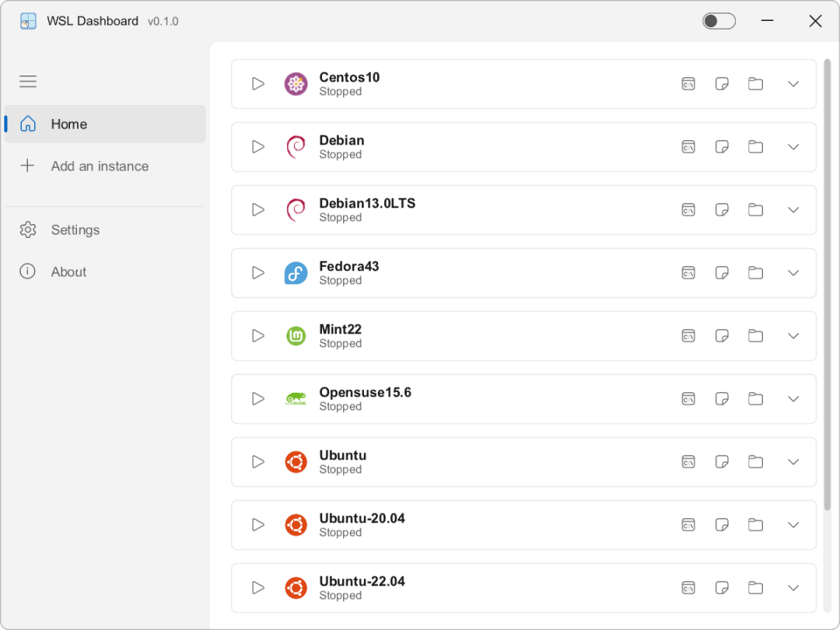Click the note icon for Ubuntu-22.04
The image size is (840, 630).
[x=722, y=588]
